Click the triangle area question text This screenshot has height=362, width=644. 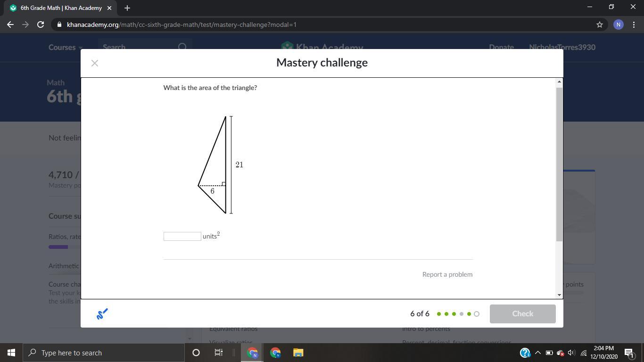[210, 88]
